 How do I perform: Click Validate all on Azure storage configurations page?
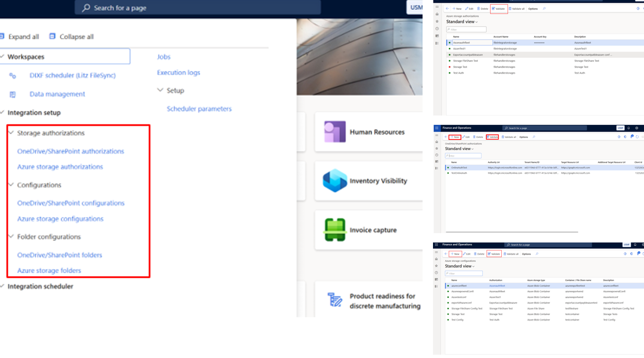[511, 254]
